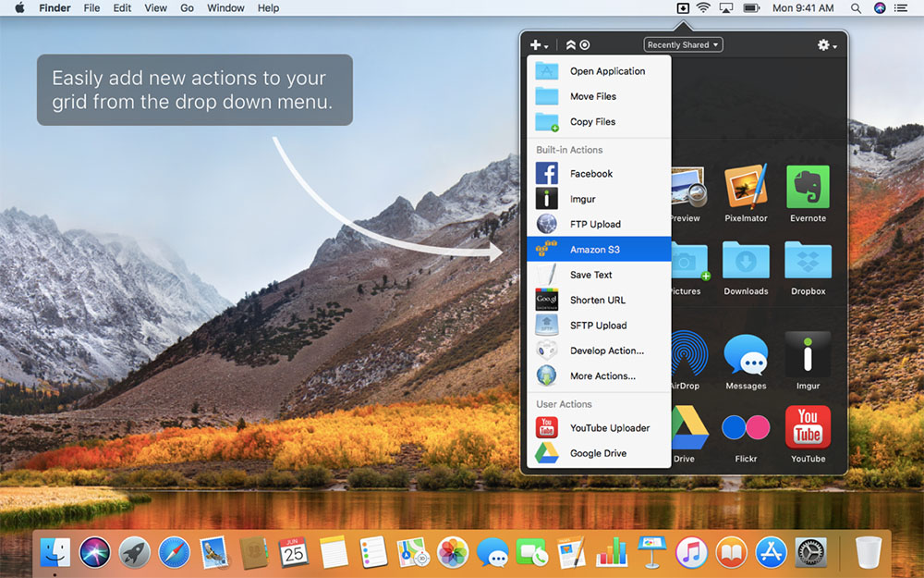
Task: Open the Window menu
Action: click(x=225, y=8)
